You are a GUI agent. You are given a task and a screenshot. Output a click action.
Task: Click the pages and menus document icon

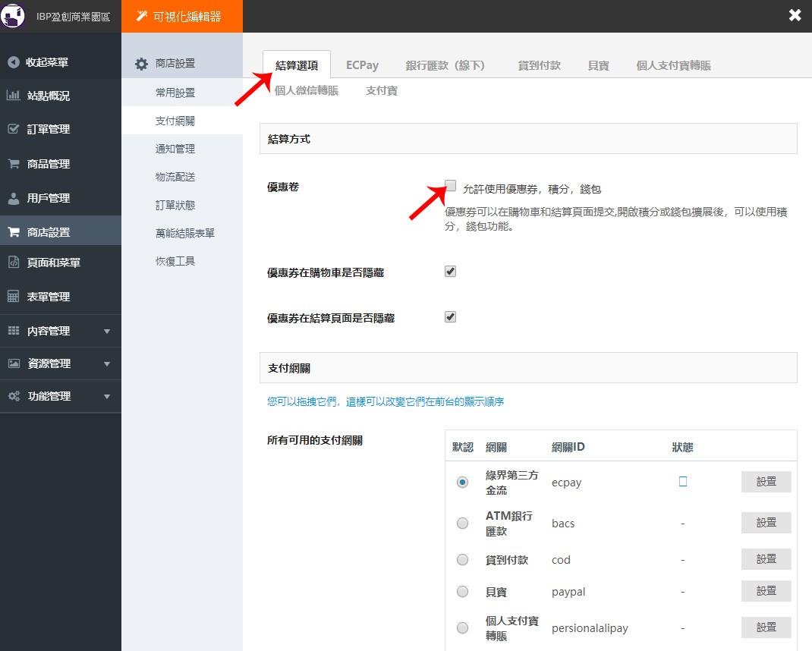[x=14, y=262]
